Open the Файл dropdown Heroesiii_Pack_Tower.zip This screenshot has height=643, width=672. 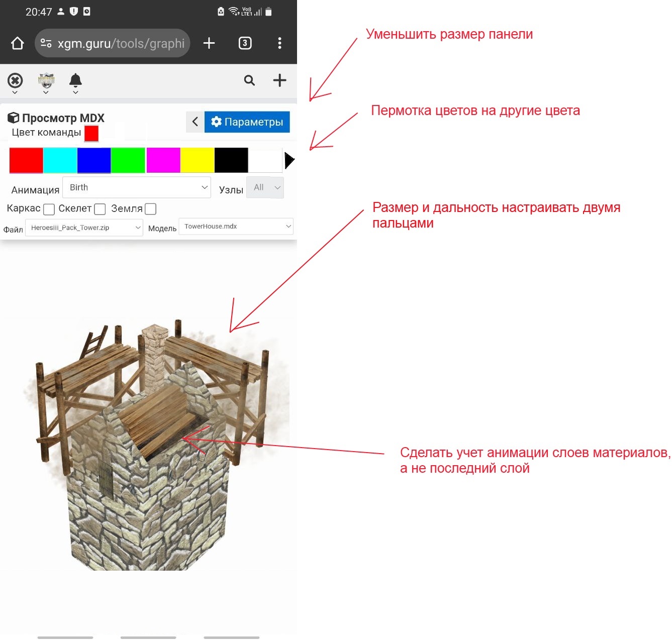pos(84,228)
